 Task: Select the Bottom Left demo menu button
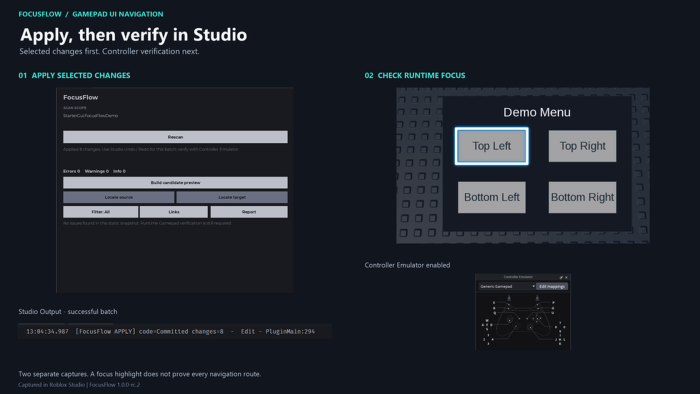(x=492, y=197)
